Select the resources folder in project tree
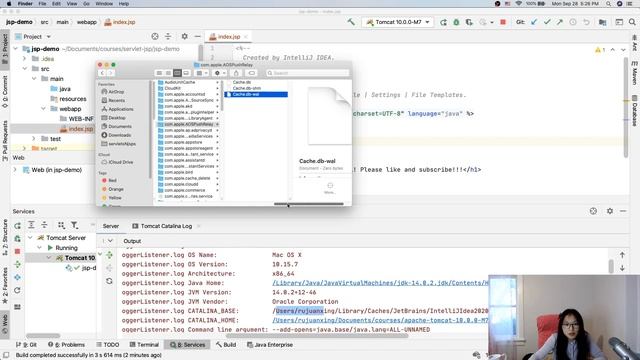This screenshot has height=360, width=640. pyautogui.click(x=68, y=99)
